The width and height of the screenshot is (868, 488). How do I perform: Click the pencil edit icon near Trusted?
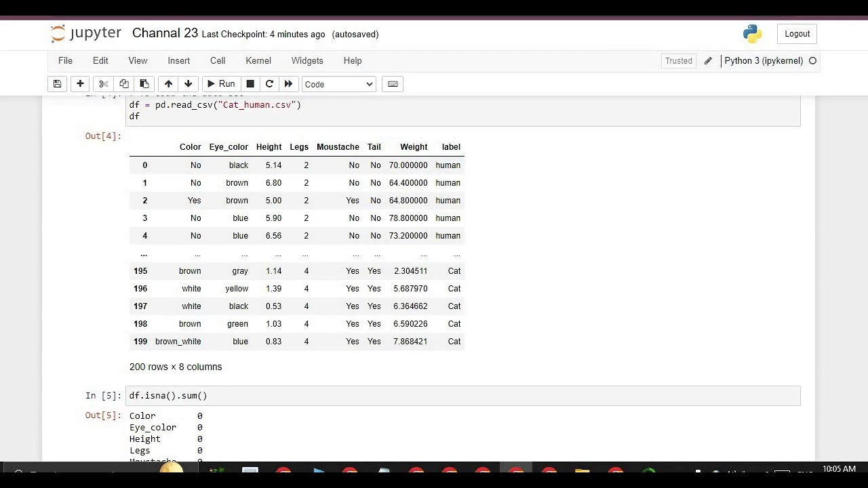[x=708, y=60]
